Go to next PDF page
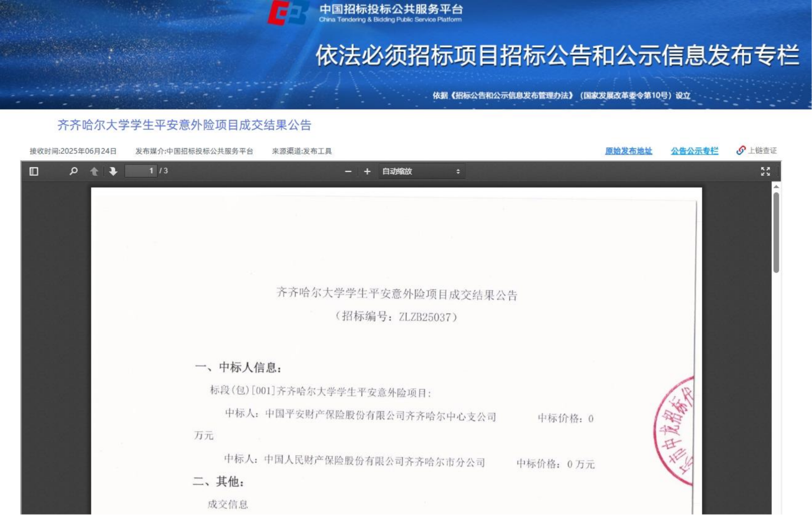The height and width of the screenshot is (515, 812). [x=113, y=171]
